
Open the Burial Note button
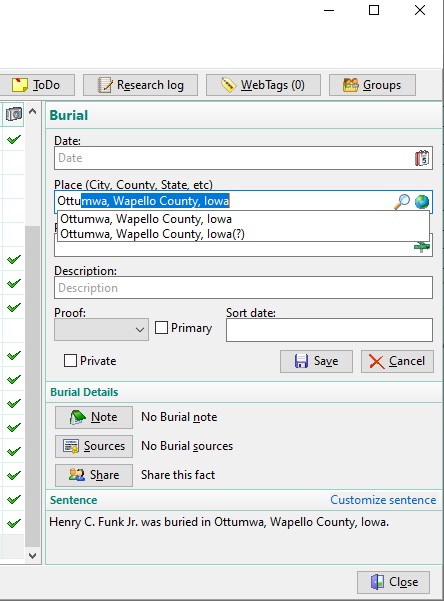click(94, 417)
